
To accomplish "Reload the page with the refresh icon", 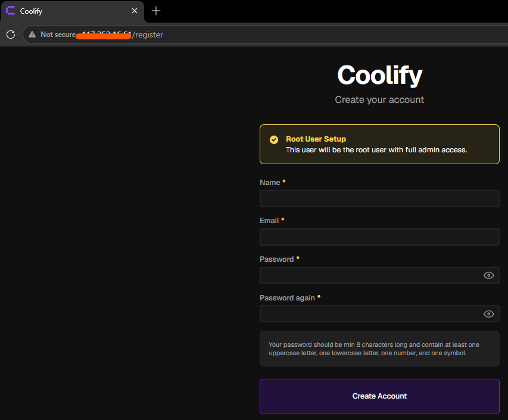I will coord(11,35).
